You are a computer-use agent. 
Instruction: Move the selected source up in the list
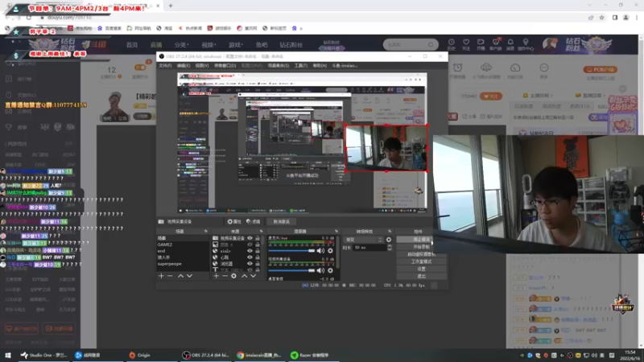pyautogui.click(x=244, y=276)
